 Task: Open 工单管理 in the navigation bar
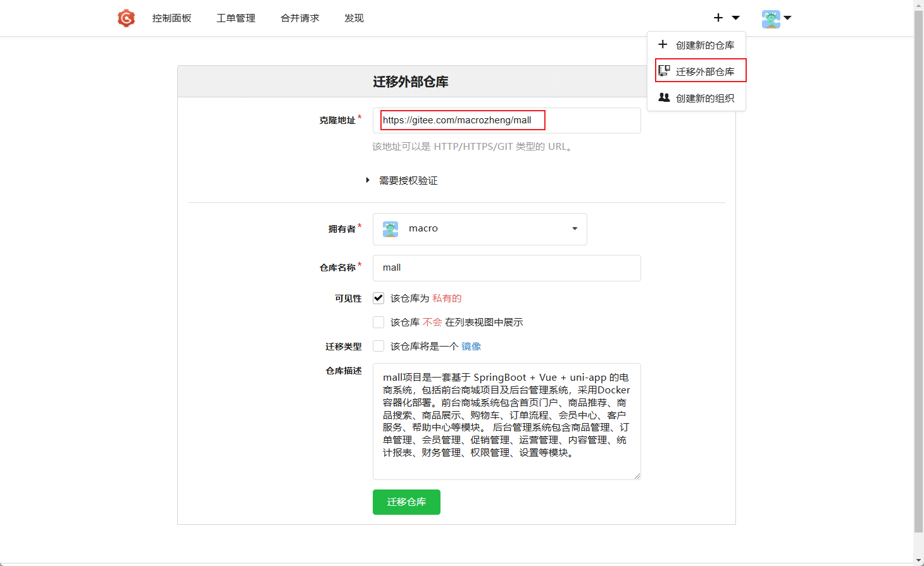point(235,18)
